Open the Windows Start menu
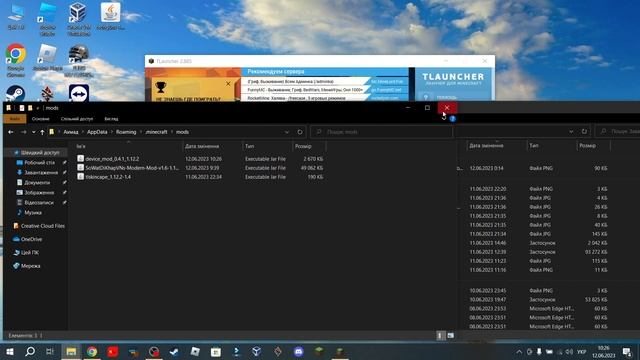 click(x=9, y=351)
